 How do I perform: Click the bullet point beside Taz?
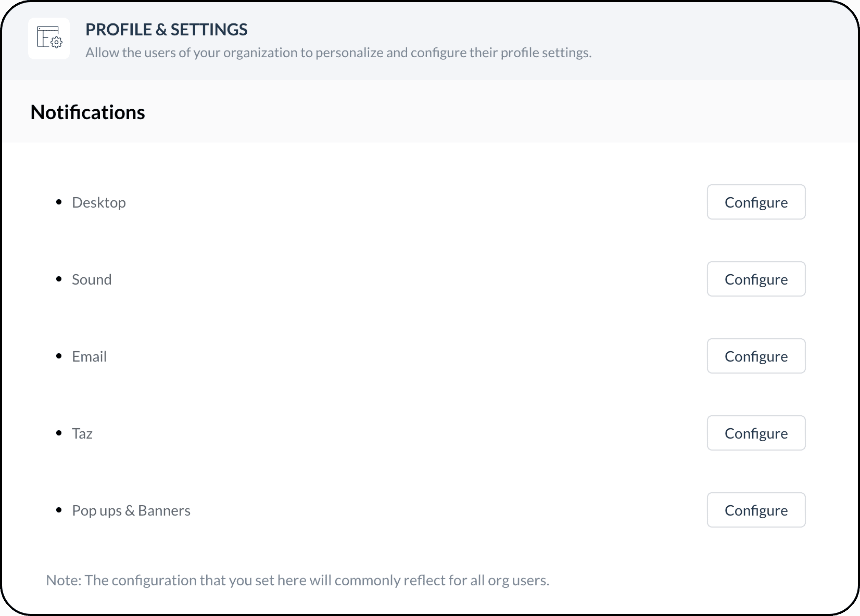59,433
